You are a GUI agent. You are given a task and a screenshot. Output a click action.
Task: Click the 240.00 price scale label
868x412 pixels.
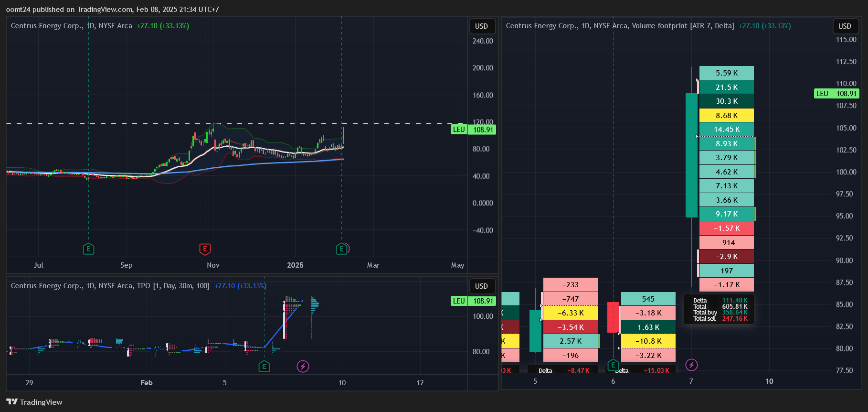pyautogui.click(x=483, y=41)
